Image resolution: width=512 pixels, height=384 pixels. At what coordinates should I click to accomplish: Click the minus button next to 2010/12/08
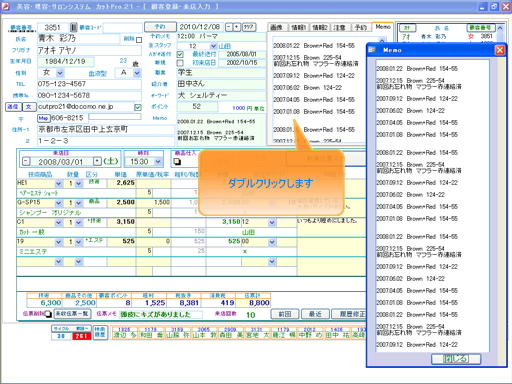pos(229,27)
